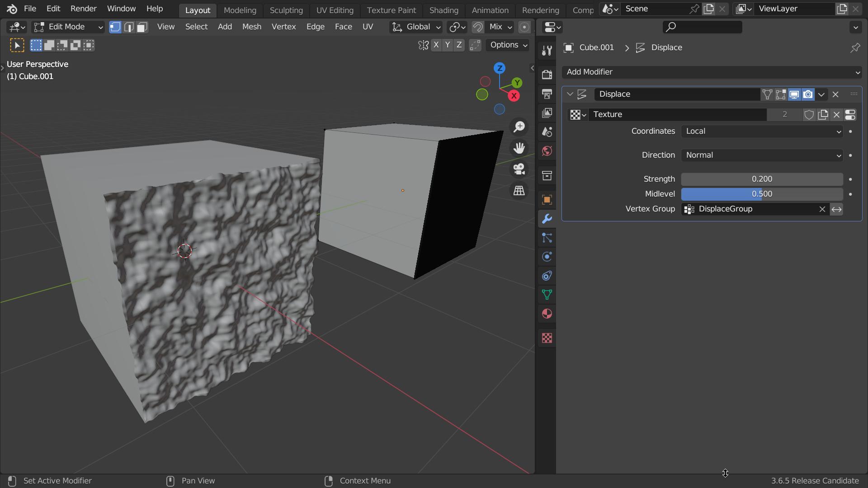The height and width of the screenshot is (488, 868).
Task: Switch to the Shading workspace tab
Action: pyautogui.click(x=444, y=10)
